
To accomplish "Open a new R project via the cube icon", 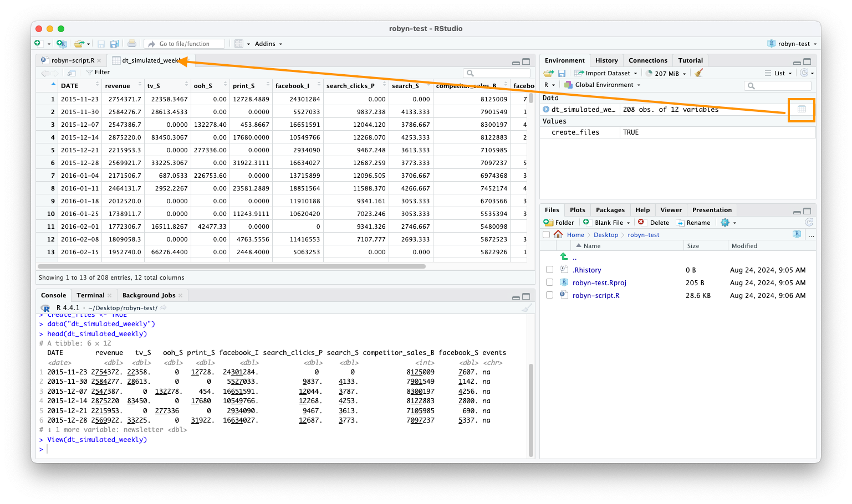I will pos(61,43).
